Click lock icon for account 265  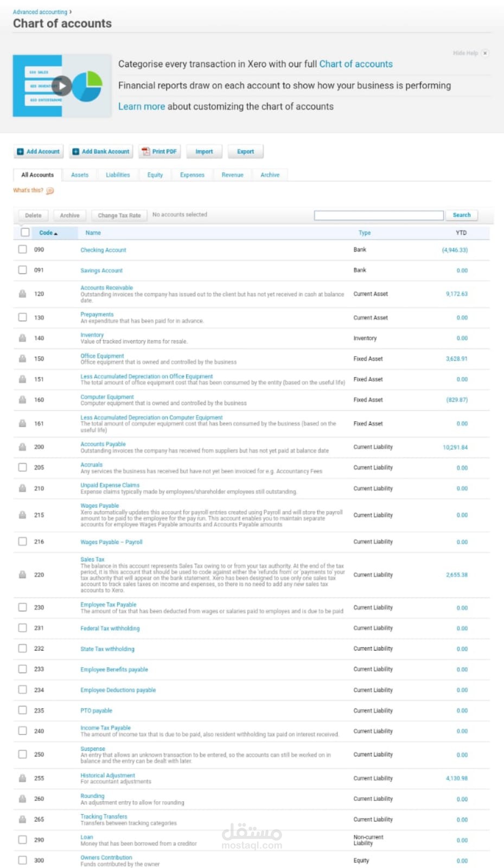[x=23, y=819]
